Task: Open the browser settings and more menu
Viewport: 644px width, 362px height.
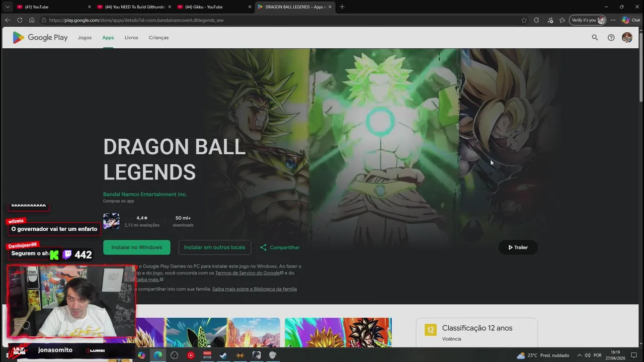Action: coord(613,20)
